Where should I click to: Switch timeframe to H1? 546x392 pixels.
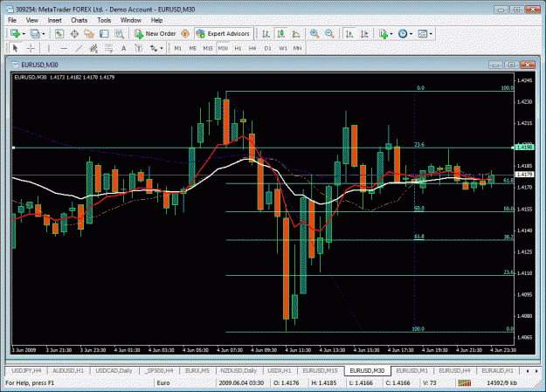(238, 48)
